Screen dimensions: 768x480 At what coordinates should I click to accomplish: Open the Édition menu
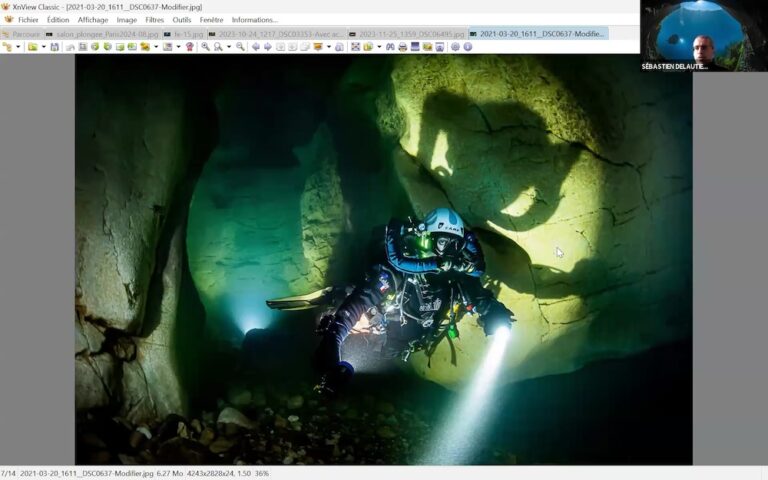click(x=58, y=20)
